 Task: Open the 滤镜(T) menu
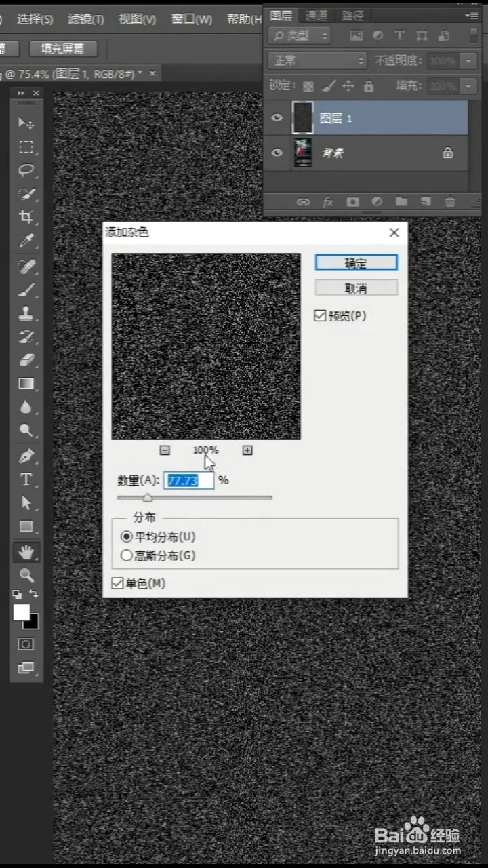tap(86, 19)
